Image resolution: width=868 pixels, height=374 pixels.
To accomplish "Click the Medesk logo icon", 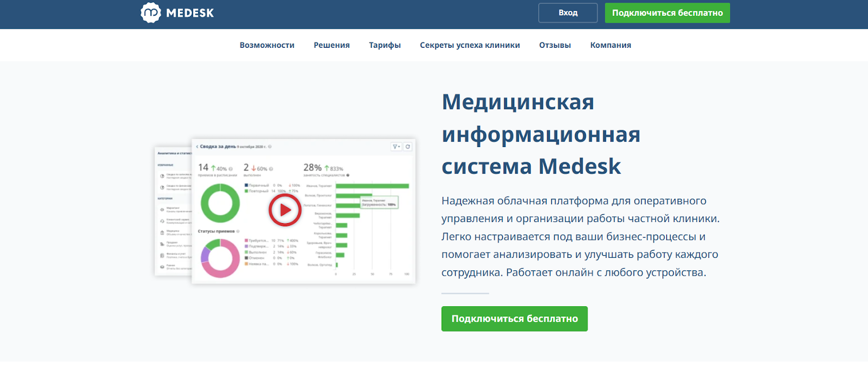I will (151, 12).
